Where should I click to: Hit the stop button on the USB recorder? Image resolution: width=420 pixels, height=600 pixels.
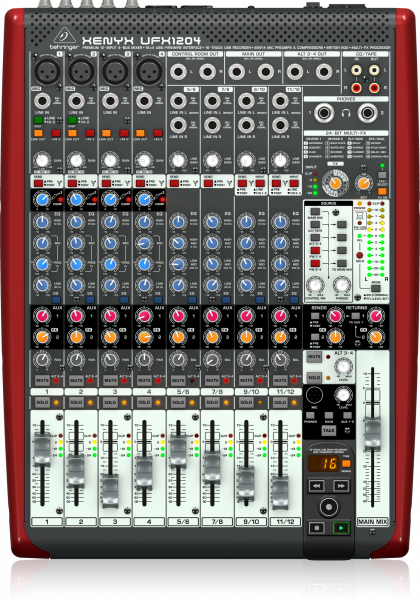[x=316, y=528]
